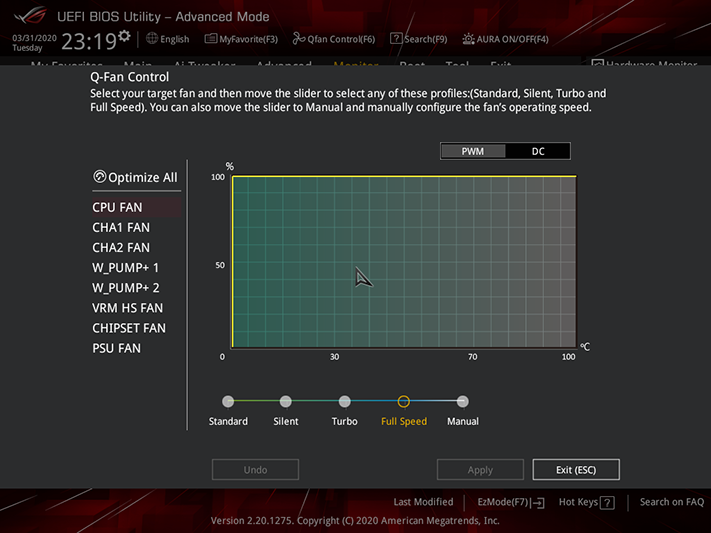Toggle AURA ON/OFF(F4)
Screen dimensions: 711x533
506,39
